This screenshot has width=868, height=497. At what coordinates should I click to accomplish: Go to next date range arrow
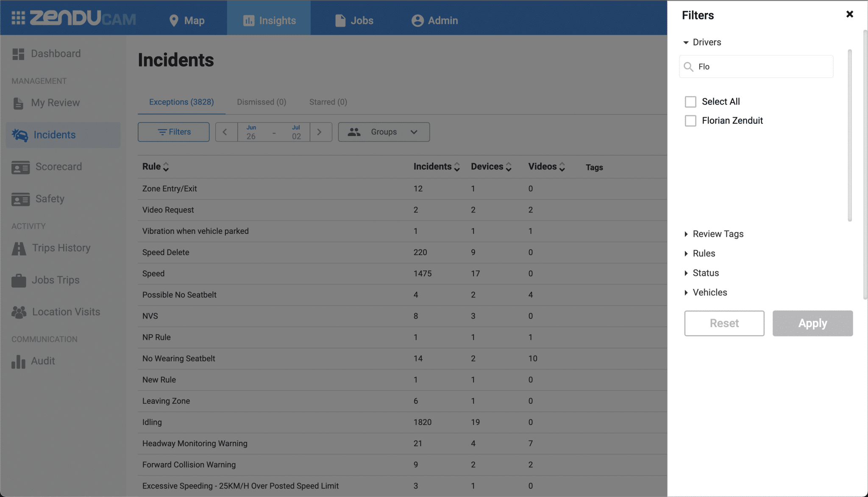click(320, 132)
